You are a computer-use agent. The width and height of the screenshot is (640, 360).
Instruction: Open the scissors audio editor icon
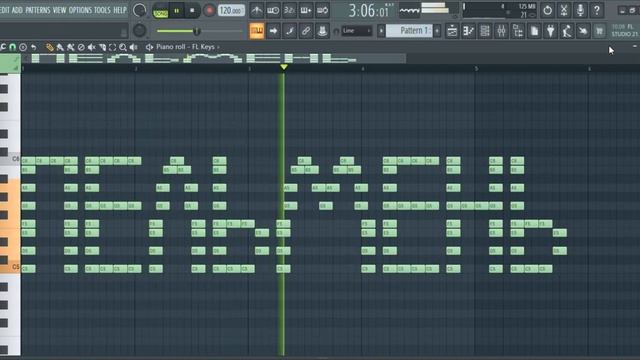click(564, 10)
